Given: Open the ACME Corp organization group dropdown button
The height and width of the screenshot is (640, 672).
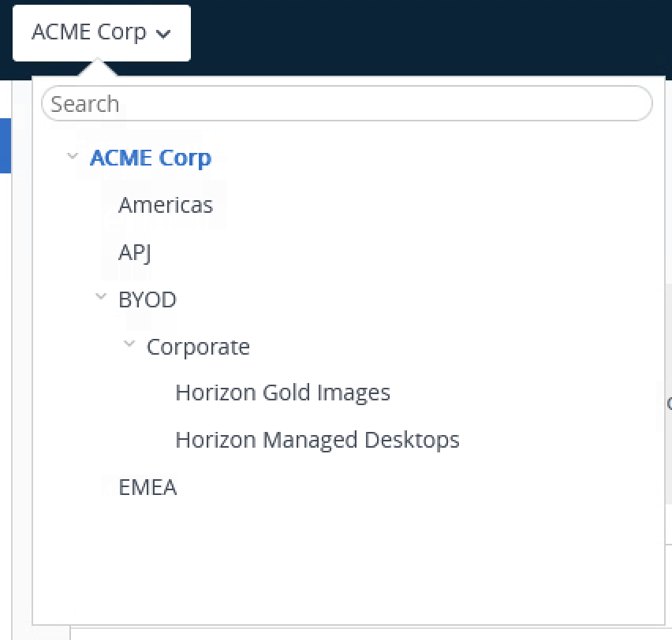Looking at the screenshot, I should pos(101,33).
